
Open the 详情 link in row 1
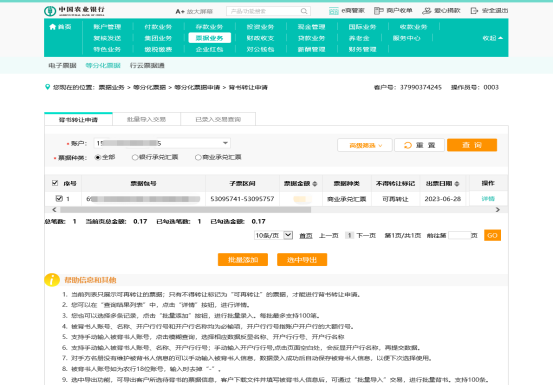pyautogui.click(x=488, y=199)
